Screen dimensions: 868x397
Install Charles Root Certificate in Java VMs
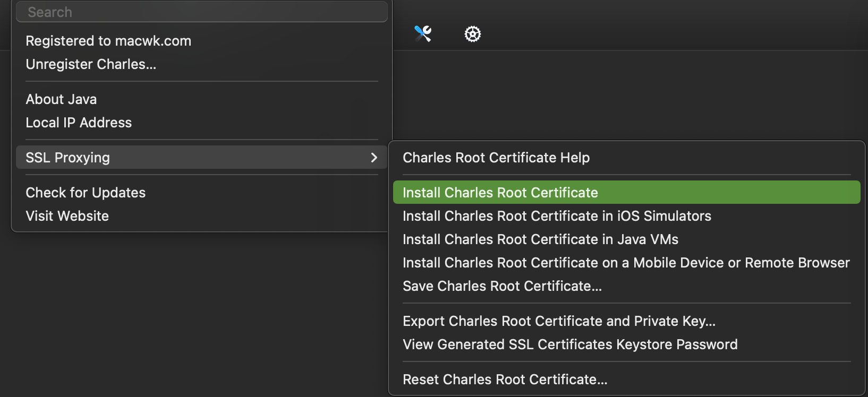tap(627, 239)
